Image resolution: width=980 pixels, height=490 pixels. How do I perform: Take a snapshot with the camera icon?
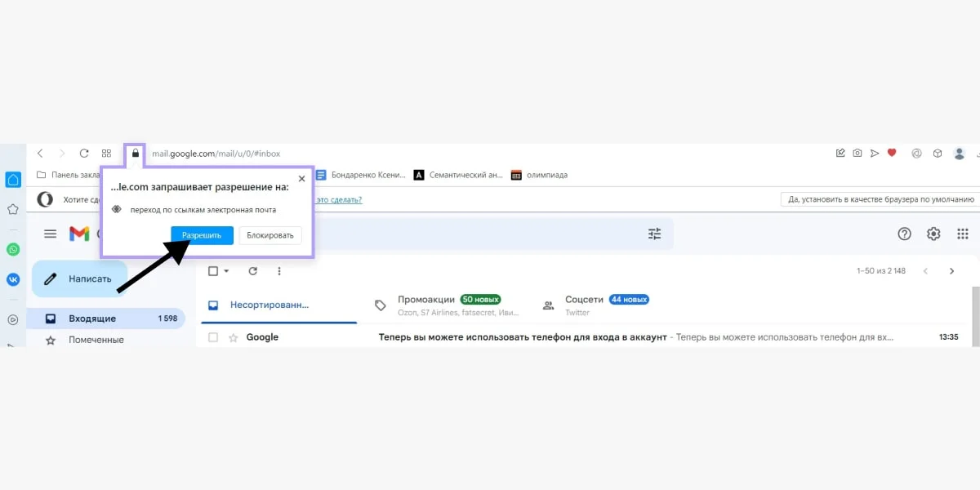[x=857, y=153]
